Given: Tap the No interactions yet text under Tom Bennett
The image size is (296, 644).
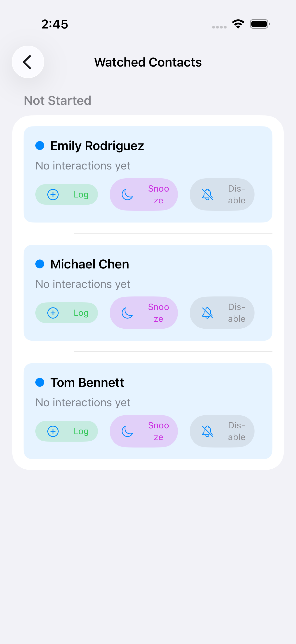Looking at the screenshot, I should [83, 402].
